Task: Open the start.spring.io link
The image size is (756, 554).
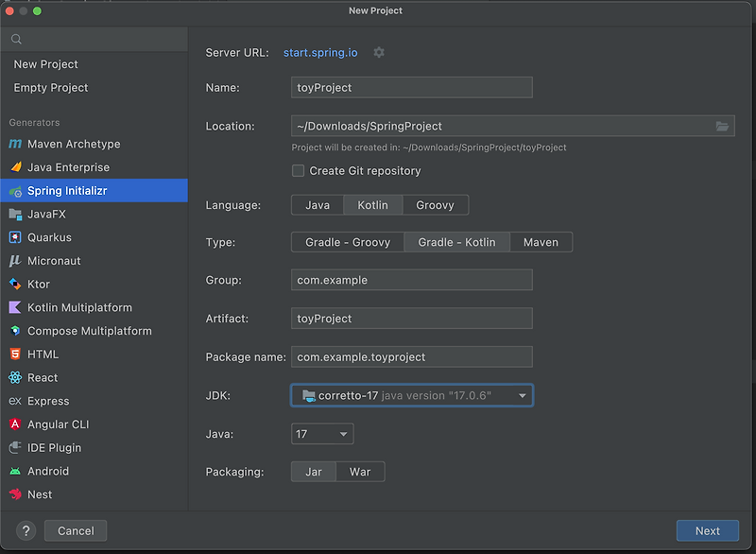Action: 320,53
